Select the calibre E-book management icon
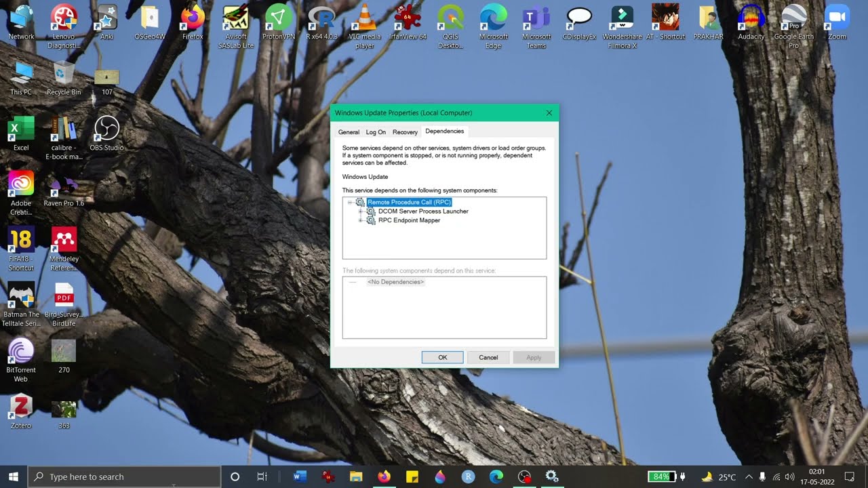The width and height of the screenshot is (868, 488). (64, 138)
